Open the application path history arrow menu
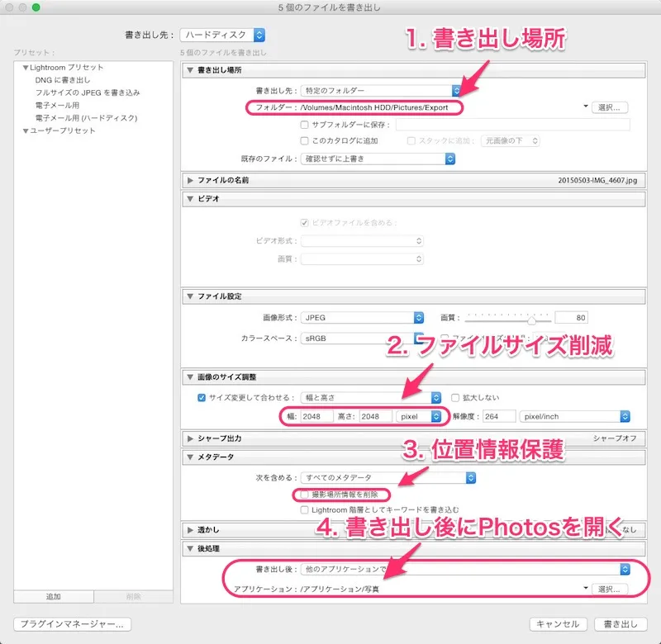This screenshot has height=644, width=661. click(x=586, y=588)
